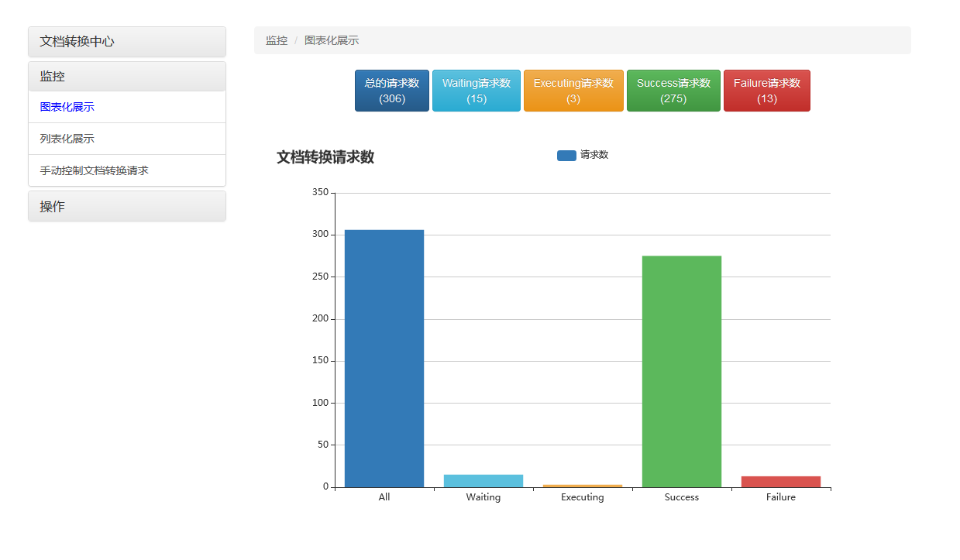The width and height of the screenshot is (960, 560).
Task: Click the All x-axis label
Action: click(x=384, y=497)
